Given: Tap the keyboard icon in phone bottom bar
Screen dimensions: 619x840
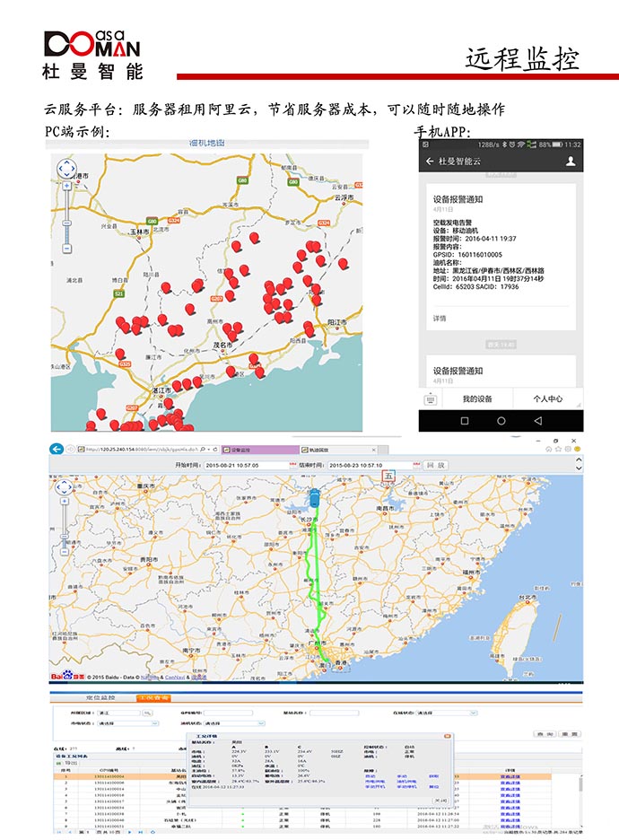Looking at the screenshot, I should 431,399.
